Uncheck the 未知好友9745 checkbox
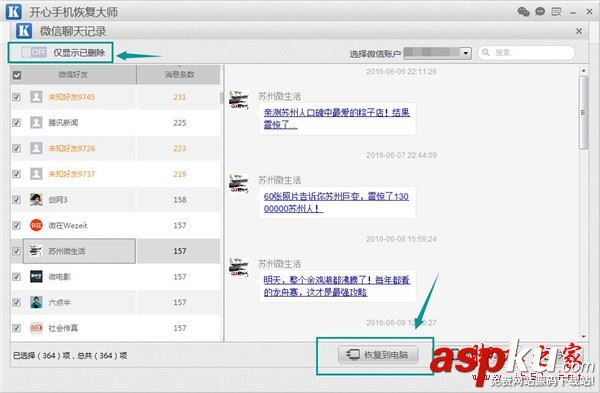 (x=16, y=97)
